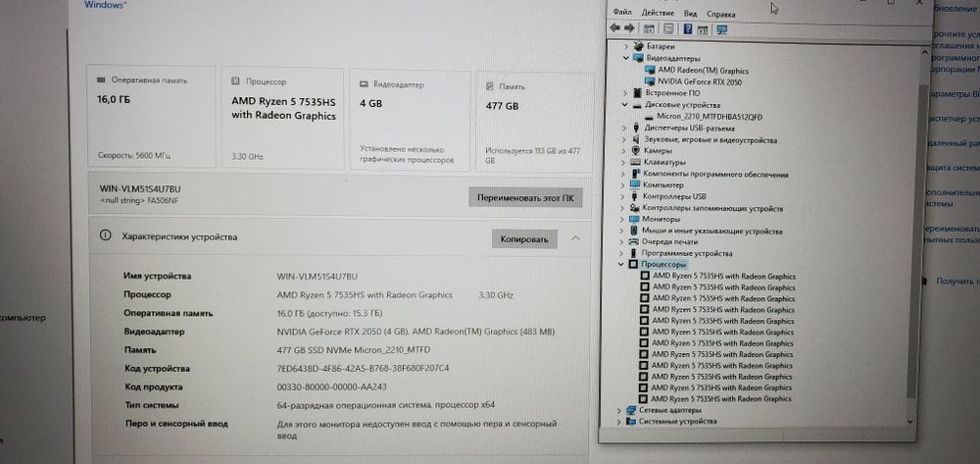
Task: Click the scan for hardware changes icon
Action: coord(722,30)
